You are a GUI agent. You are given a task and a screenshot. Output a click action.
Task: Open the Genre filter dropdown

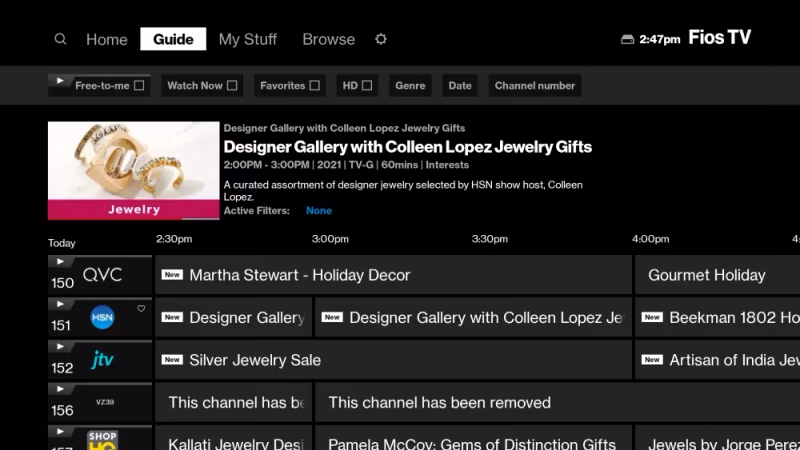[410, 86]
